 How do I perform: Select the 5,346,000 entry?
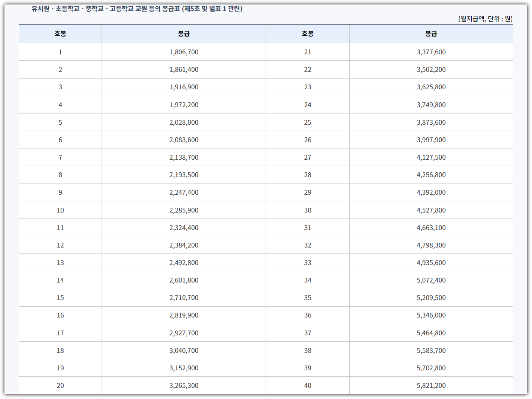point(431,315)
